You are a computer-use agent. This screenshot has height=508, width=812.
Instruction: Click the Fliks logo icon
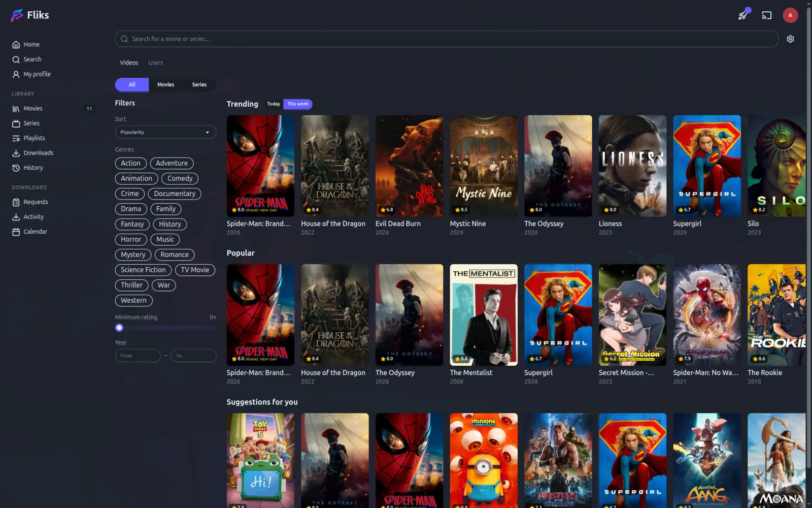pyautogui.click(x=17, y=15)
